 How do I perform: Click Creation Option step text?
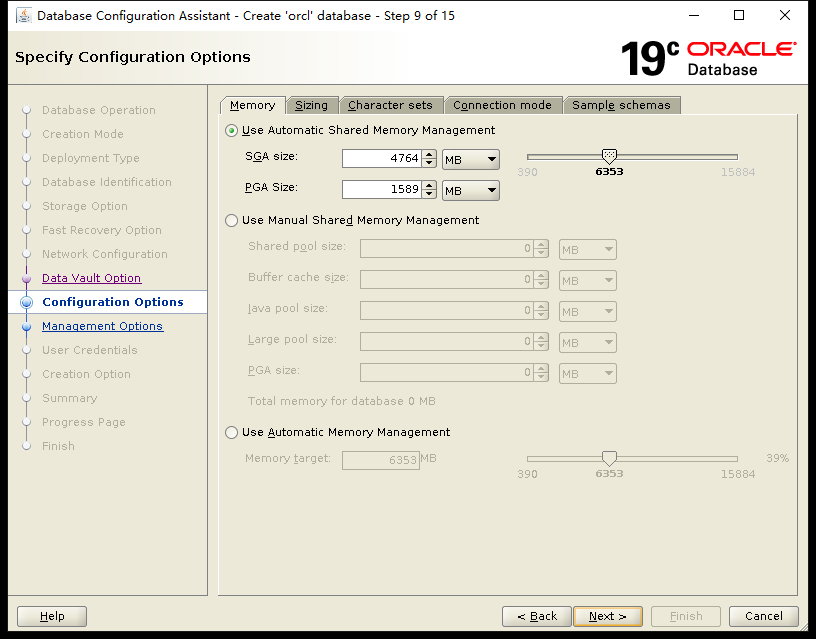[86, 374]
